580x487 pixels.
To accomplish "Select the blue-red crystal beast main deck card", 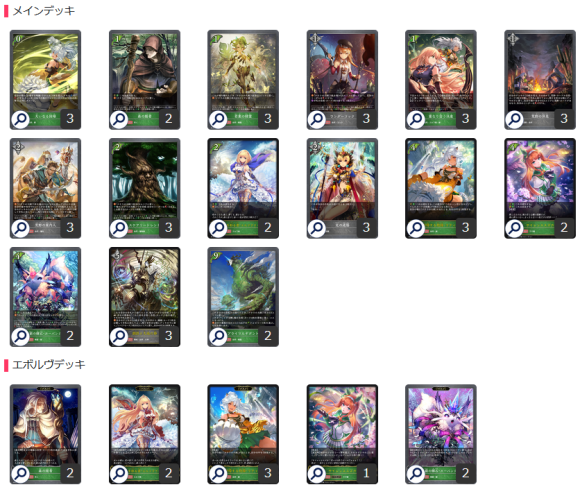I will [45, 297].
